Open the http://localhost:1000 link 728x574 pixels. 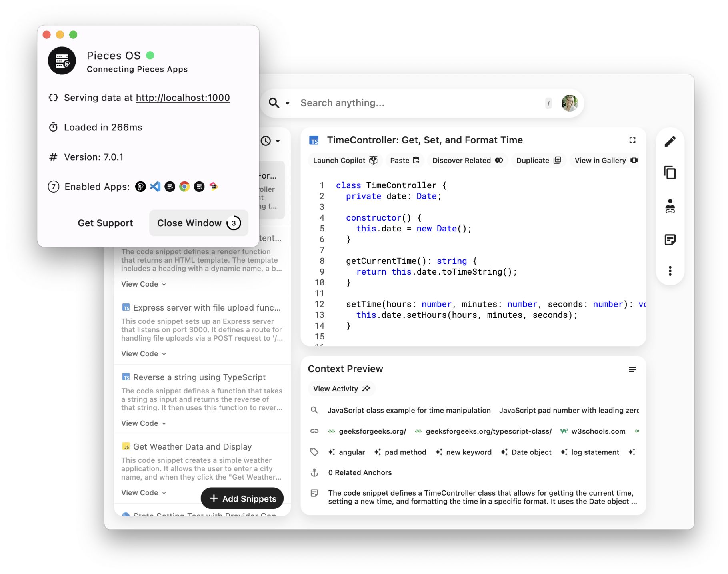coord(183,97)
